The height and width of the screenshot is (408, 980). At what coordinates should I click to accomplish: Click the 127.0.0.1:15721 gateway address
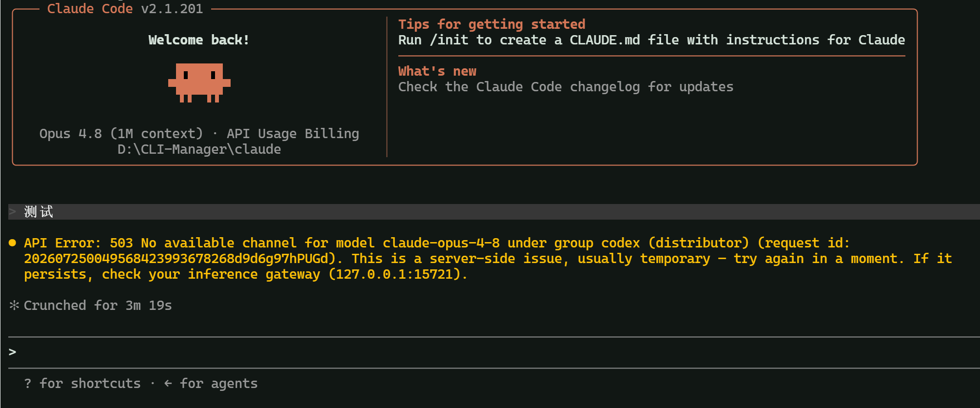coord(394,274)
